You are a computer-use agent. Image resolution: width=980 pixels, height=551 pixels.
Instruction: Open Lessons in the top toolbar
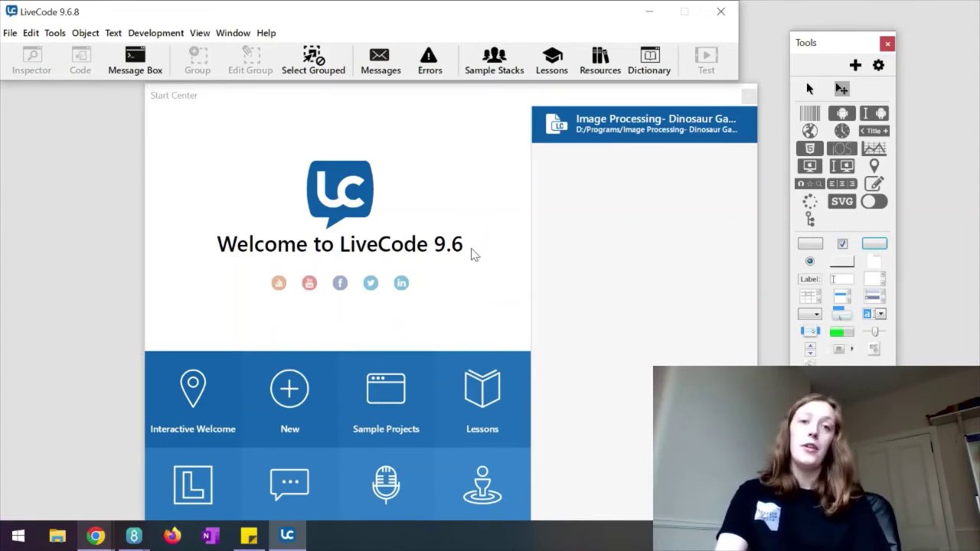click(x=552, y=60)
